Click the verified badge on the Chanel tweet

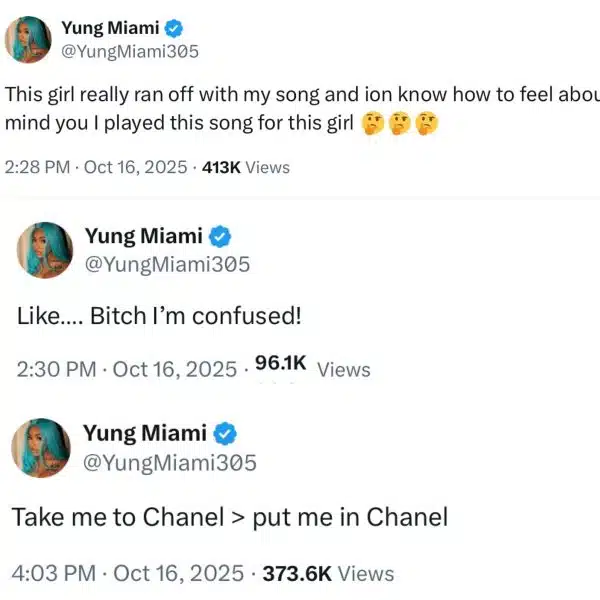point(226,434)
